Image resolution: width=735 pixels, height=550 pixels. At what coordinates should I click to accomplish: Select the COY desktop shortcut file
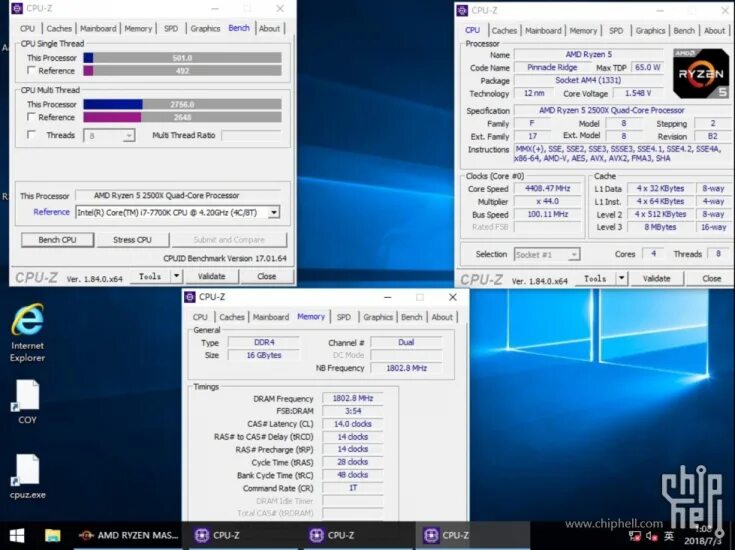click(27, 402)
